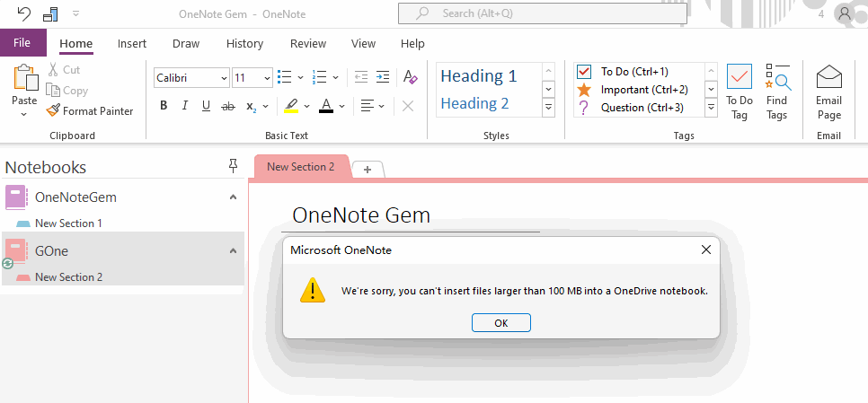Activate the Format Painter
The width and height of the screenshot is (868, 403).
(90, 111)
